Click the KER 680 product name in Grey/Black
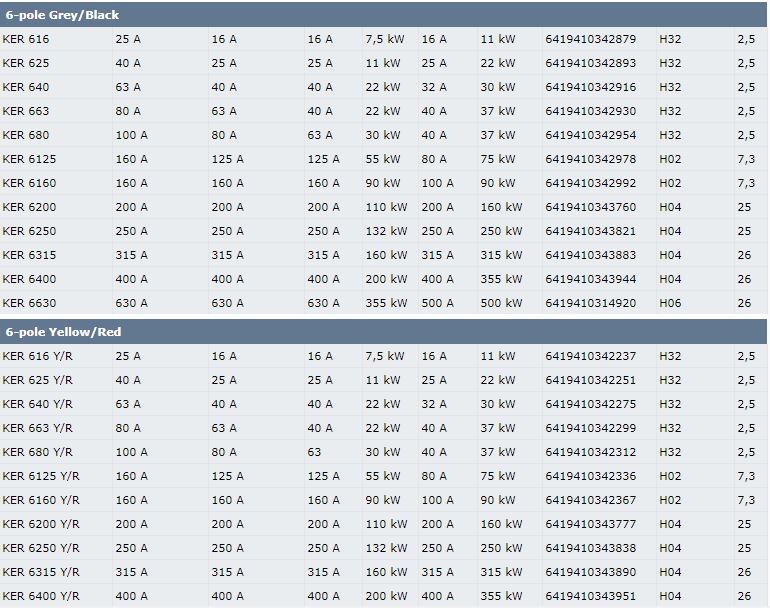 [26, 135]
